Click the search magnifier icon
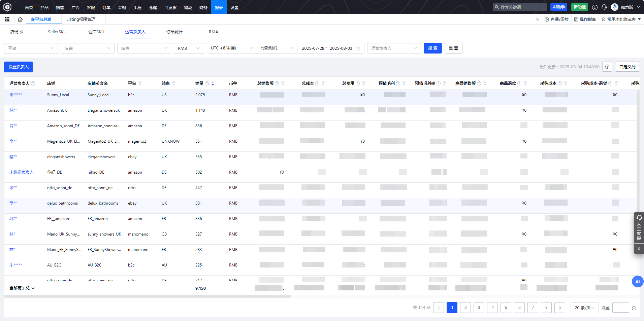 (496, 7)
